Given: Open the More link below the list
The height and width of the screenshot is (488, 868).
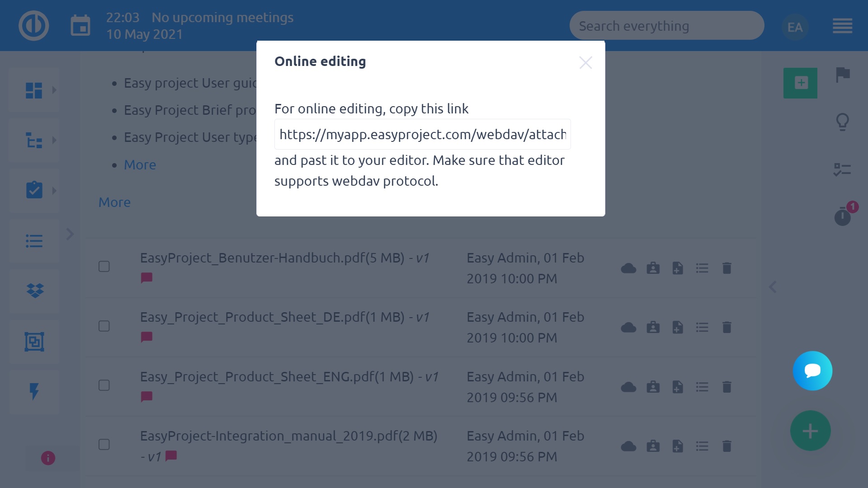Looking at the screenshot, I should click(114, 202).
